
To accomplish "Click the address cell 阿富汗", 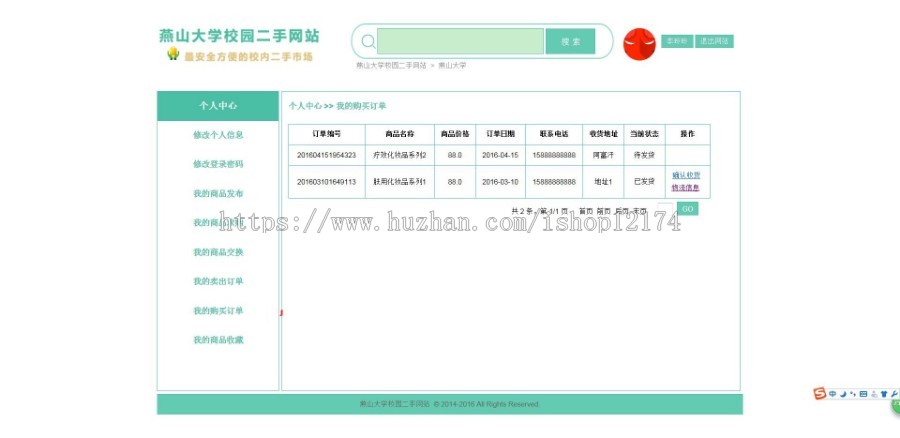I will coord(603,155).
